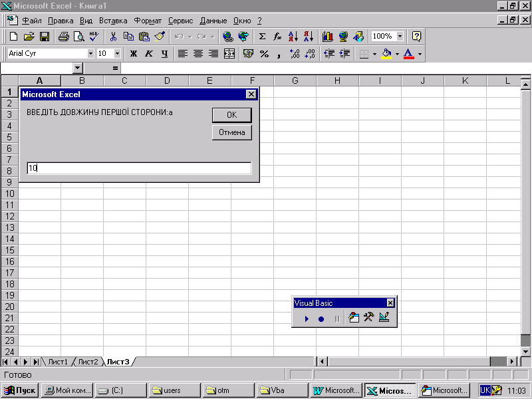Toggle Design Mode in Visual Basic toolbar

coord(384,318)
